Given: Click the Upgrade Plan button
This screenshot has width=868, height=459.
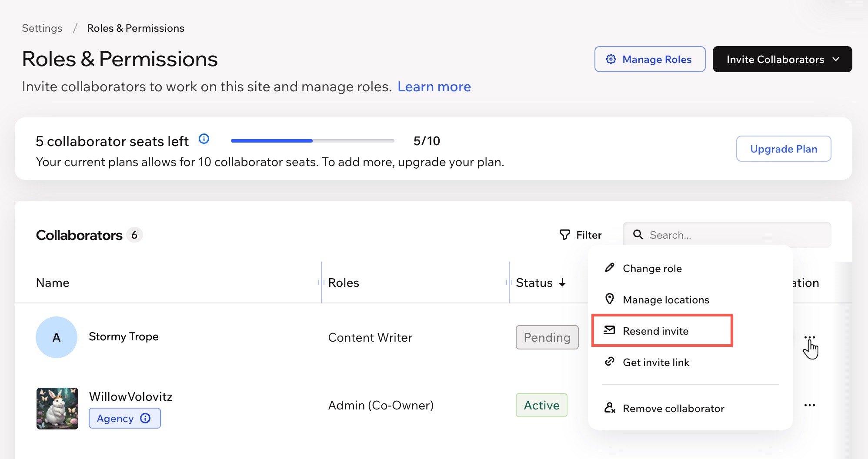Looking at the screenshot, I should point(784,149).
